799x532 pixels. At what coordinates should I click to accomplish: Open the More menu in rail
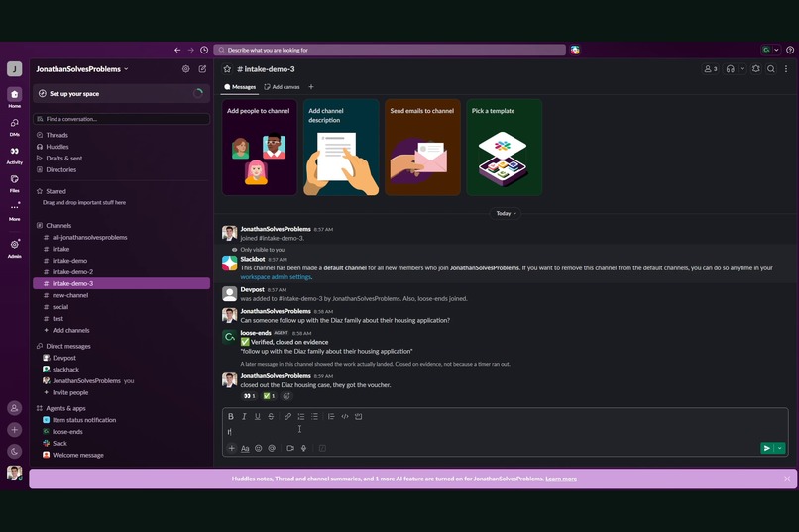14,211
